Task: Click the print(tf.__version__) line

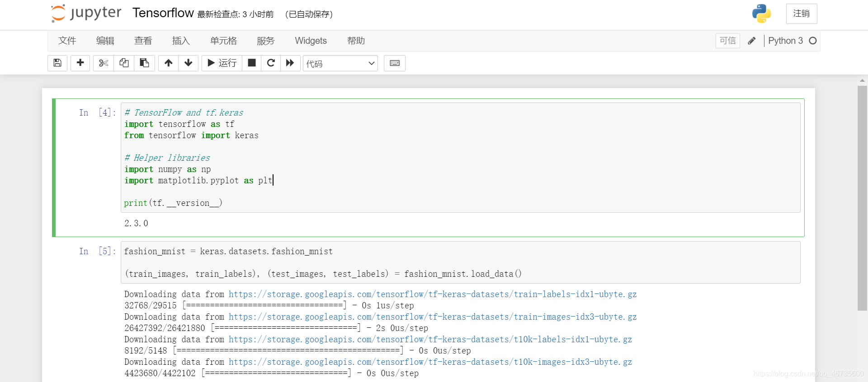Action: (x=173, y=203)
